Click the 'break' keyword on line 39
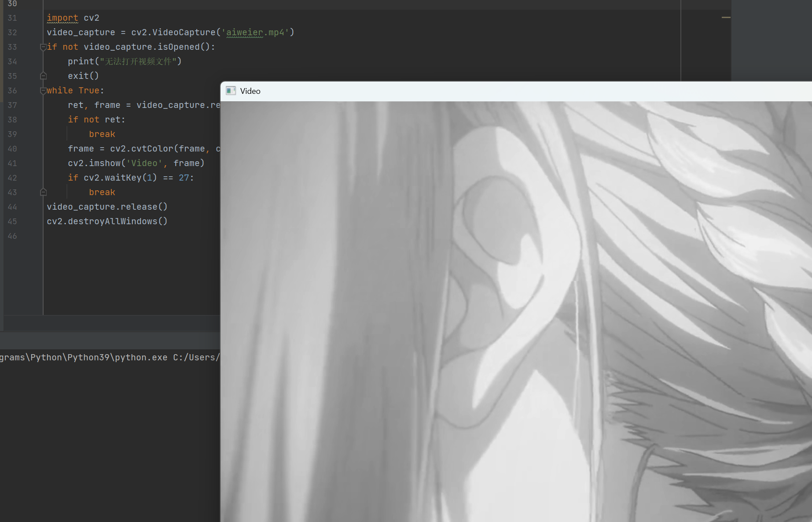 point(102,134)
